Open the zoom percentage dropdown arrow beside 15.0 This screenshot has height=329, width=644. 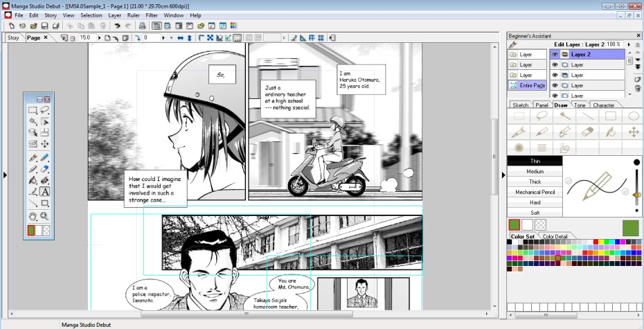(100, 37)
